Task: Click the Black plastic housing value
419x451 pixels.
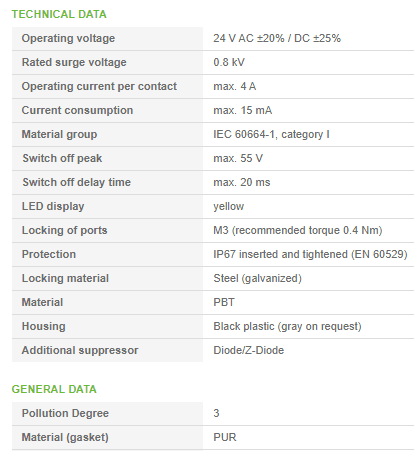Action: pyautogui.click(x=287, y=326)
